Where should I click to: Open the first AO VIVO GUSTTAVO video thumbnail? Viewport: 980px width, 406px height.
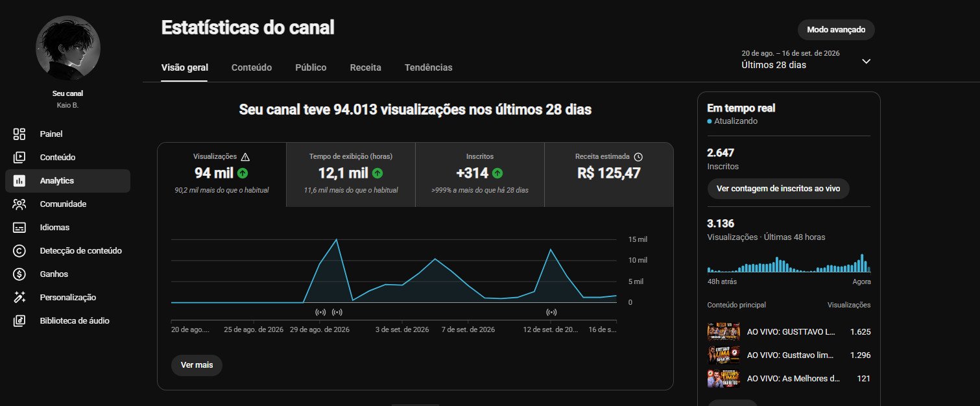point(723,332)
